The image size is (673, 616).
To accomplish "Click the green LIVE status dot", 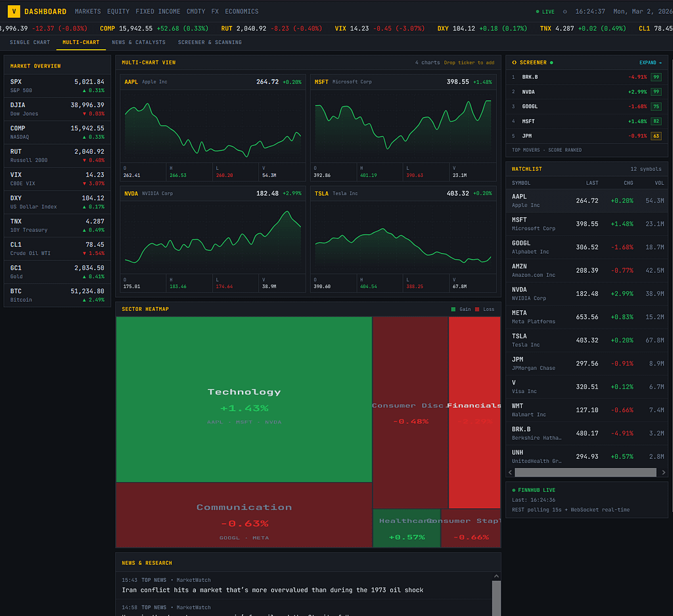I will click(x=537, y=12).
